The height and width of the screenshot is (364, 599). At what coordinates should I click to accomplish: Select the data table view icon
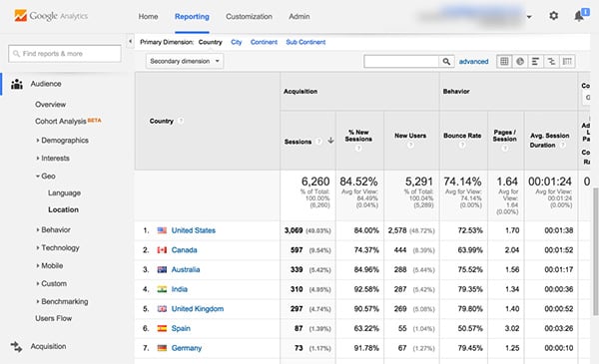click(x=504, y=61)
